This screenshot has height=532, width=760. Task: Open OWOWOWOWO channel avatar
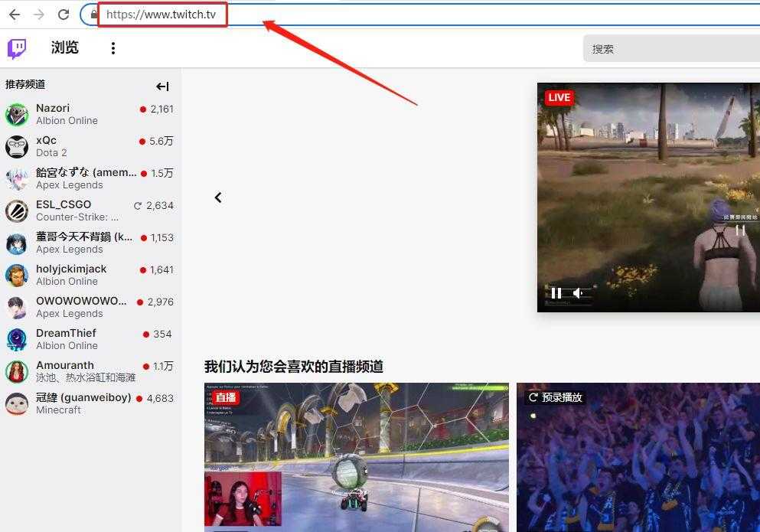pyautogui.click(x=17, y=308)
